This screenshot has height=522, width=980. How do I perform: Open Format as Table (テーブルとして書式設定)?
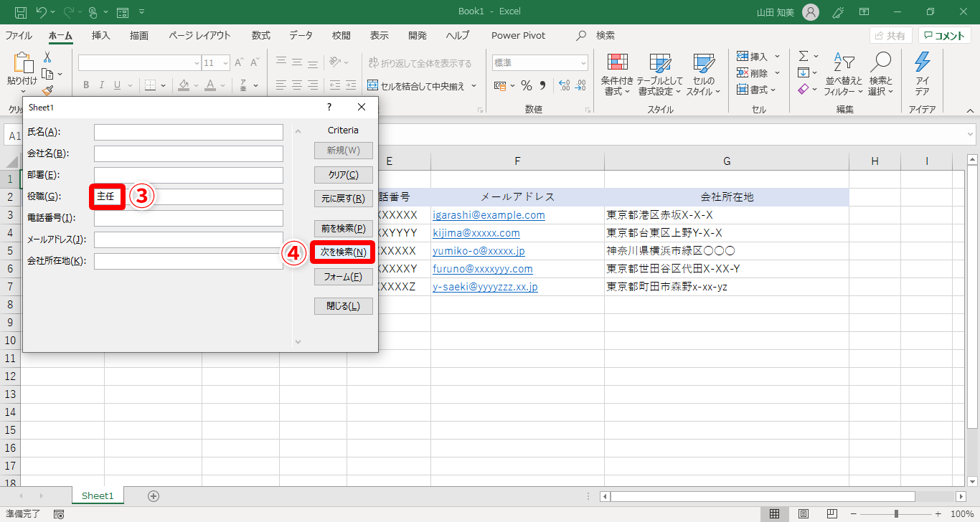pos(659,75)
